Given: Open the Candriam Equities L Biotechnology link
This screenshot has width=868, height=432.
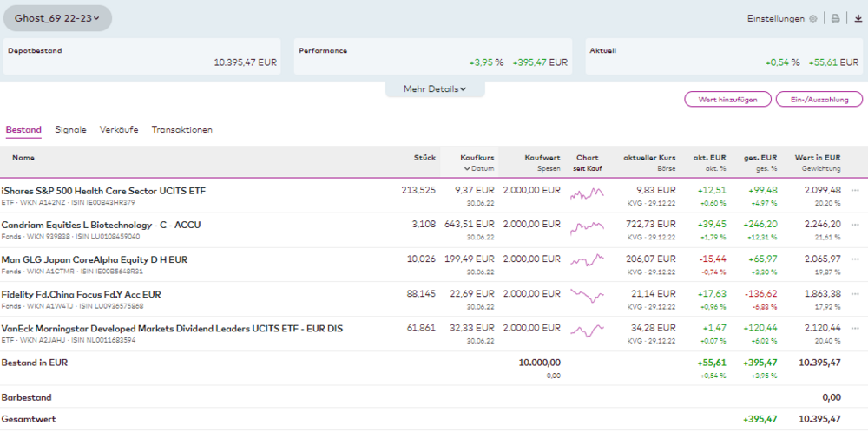Looking at the screenshot, I should (x=102, y=226).
